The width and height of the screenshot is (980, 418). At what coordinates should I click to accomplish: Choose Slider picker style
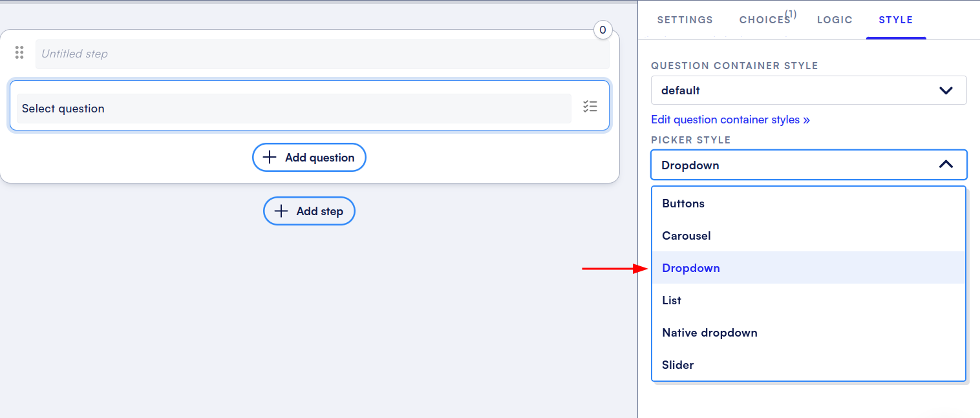(677, 365)
